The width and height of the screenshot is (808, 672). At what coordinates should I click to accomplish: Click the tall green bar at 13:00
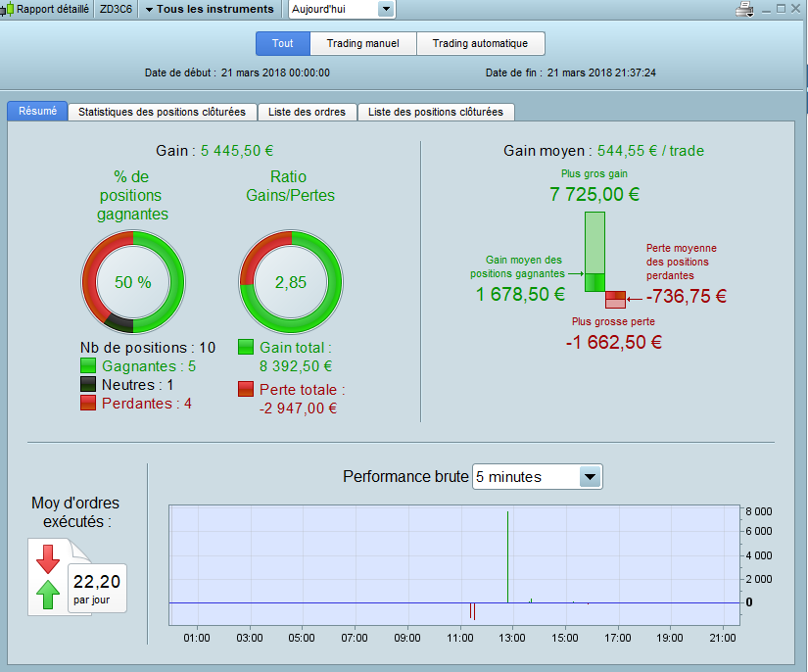click(x=507, y=556)
